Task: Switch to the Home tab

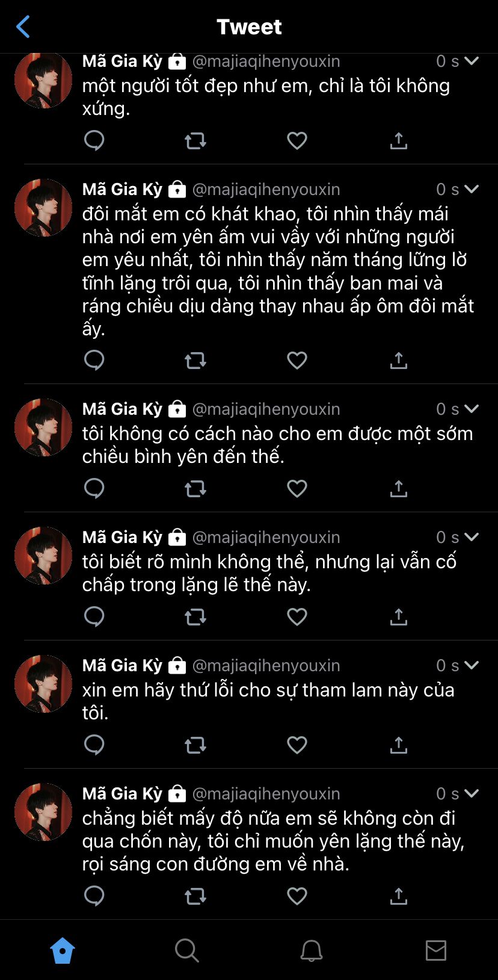Action: pyautogui.click(x=63, y=951)
